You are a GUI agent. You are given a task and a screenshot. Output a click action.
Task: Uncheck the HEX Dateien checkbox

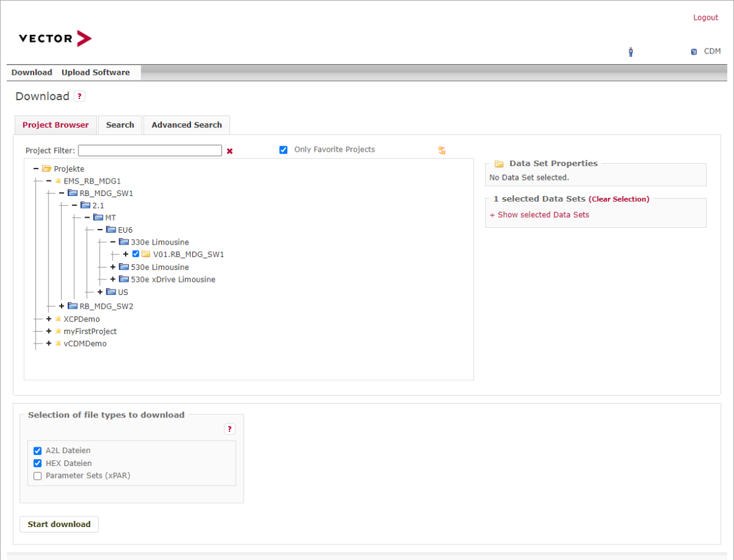(x=37, y=463)
